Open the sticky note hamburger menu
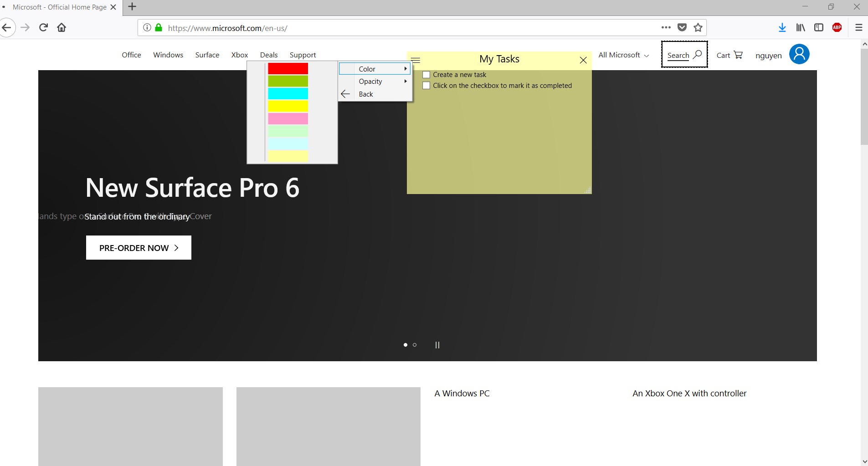 [416, 60]
